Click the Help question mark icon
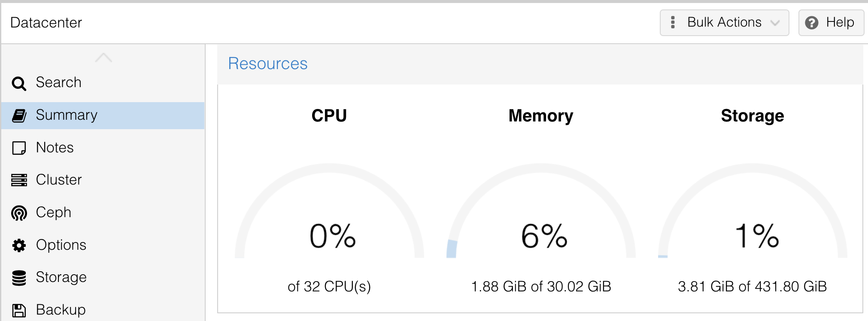 point(811,23)
